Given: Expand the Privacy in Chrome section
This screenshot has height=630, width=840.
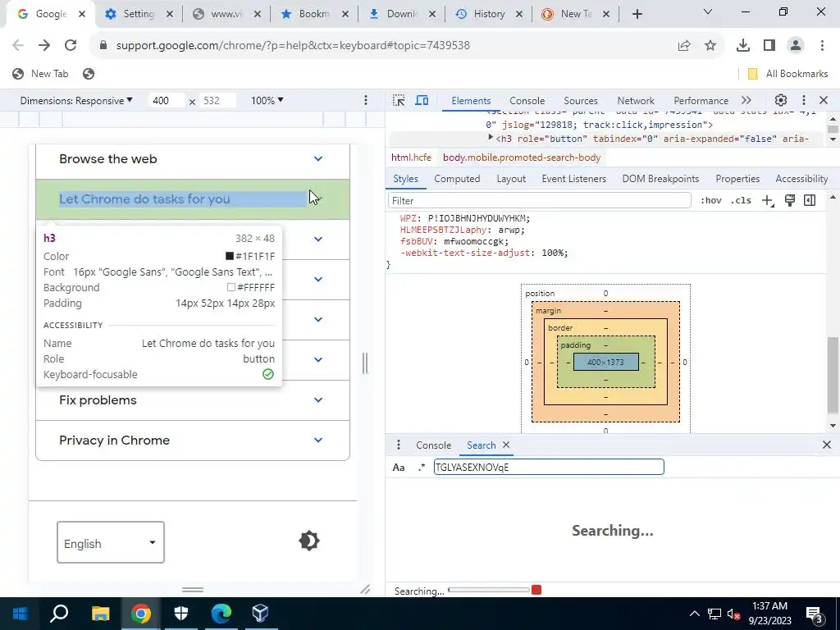Looking at the screenshot, I should [193, 441].
